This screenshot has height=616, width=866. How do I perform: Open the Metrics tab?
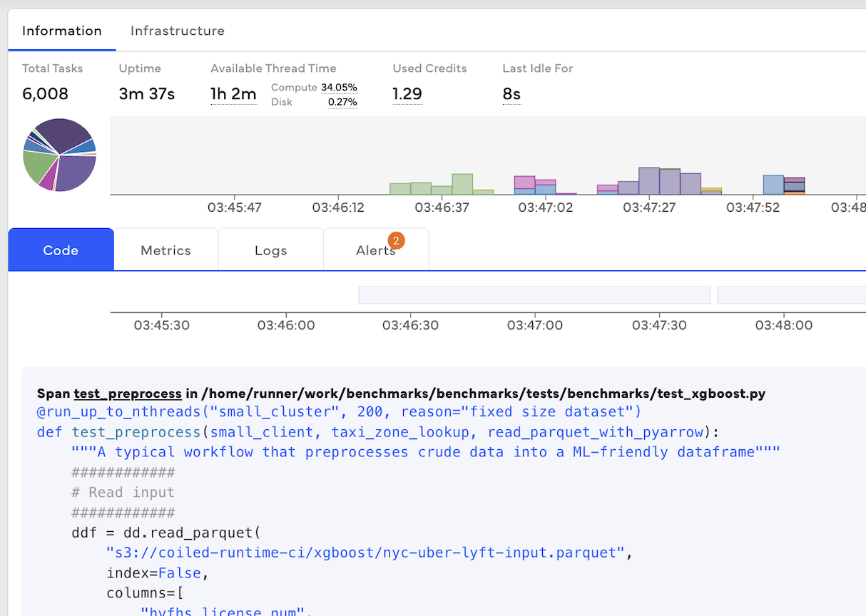click(x=165, y=250)
